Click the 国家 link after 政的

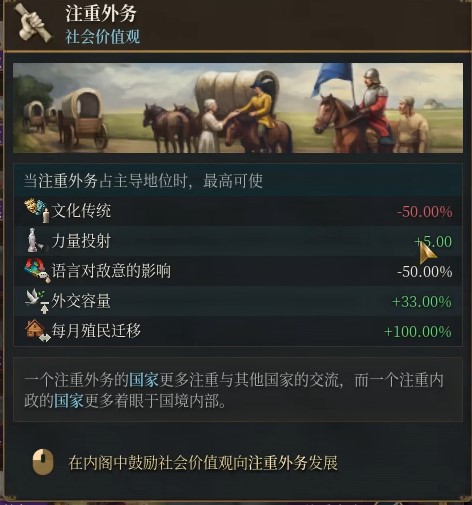pyautogui.click(x=68, y=401)
